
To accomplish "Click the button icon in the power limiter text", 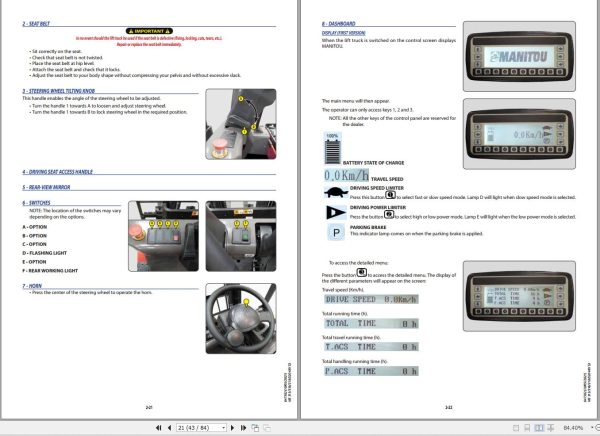I will pos(389,214).
